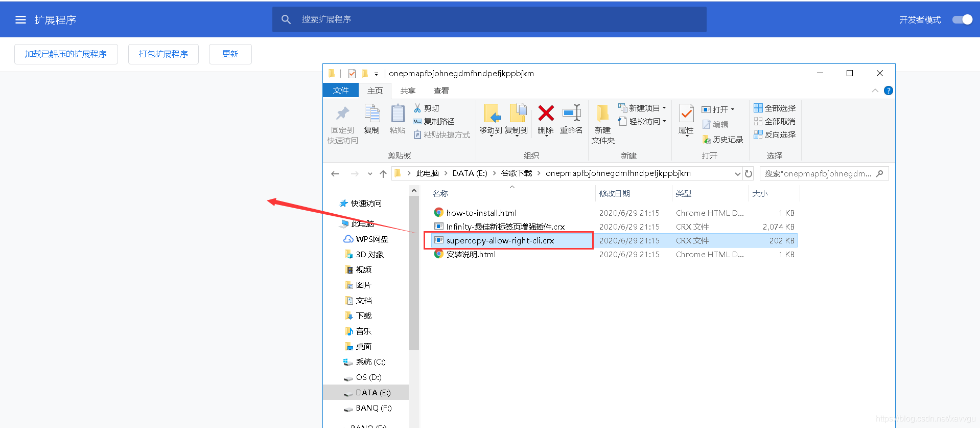The image size is (980, 428).
Task: Click the Edit ribbon option
Action: coord(715,124)
